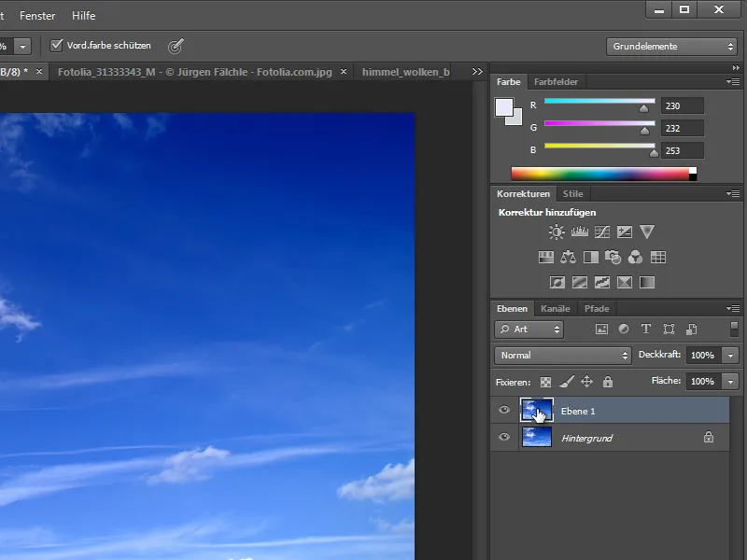
Task: Open the Art layer filter dropdown
Action: pyautogui.click(x=529, y=329)
